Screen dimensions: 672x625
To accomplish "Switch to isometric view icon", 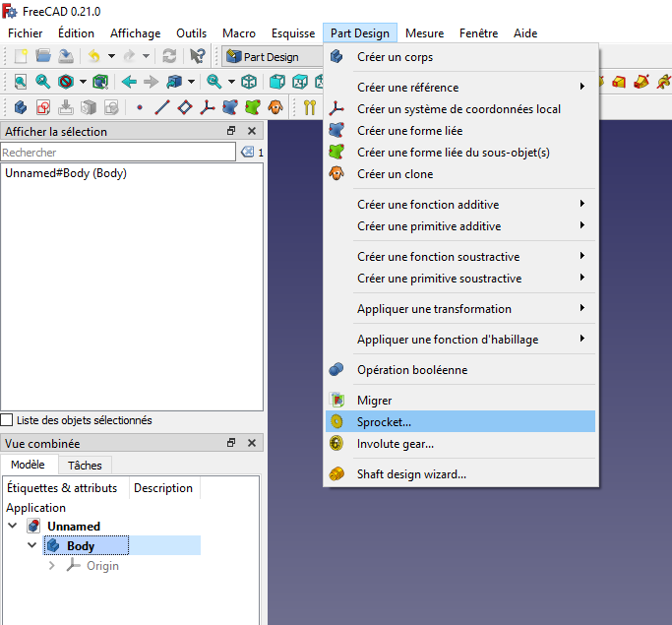I will (x=249, y=82).
